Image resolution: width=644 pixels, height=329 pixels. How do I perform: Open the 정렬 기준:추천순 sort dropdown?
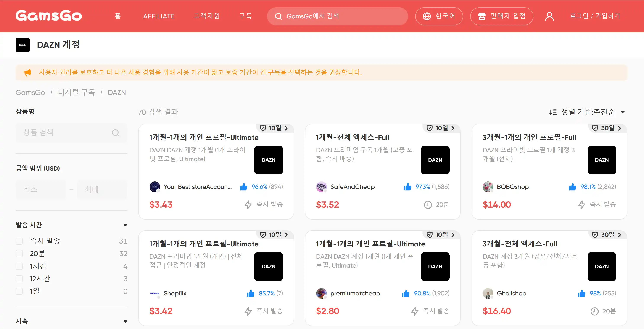pos(588,112)
